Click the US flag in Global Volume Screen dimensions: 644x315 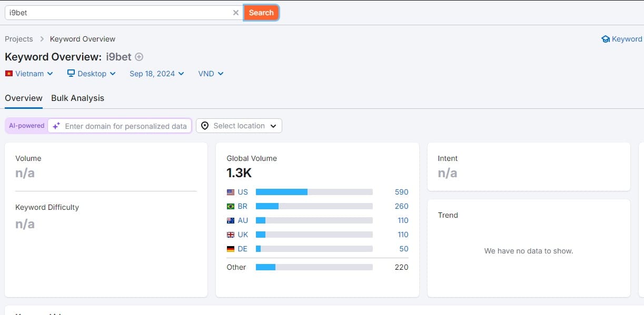231,192
